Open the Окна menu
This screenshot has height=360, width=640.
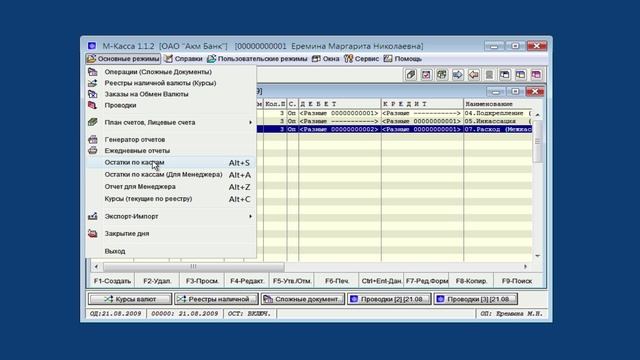326,59
